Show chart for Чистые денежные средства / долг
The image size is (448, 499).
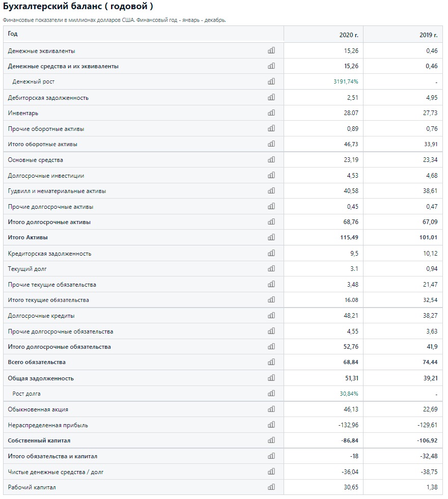271,472
